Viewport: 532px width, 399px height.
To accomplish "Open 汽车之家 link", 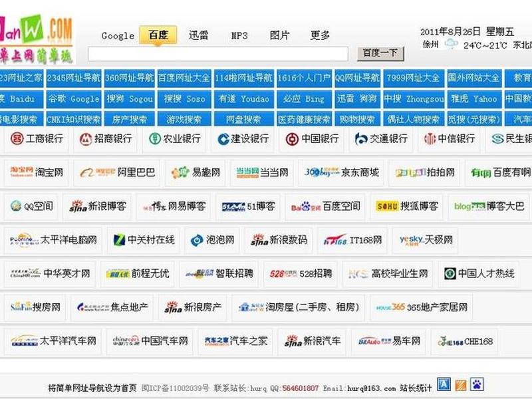I will (x=235, y=341).
